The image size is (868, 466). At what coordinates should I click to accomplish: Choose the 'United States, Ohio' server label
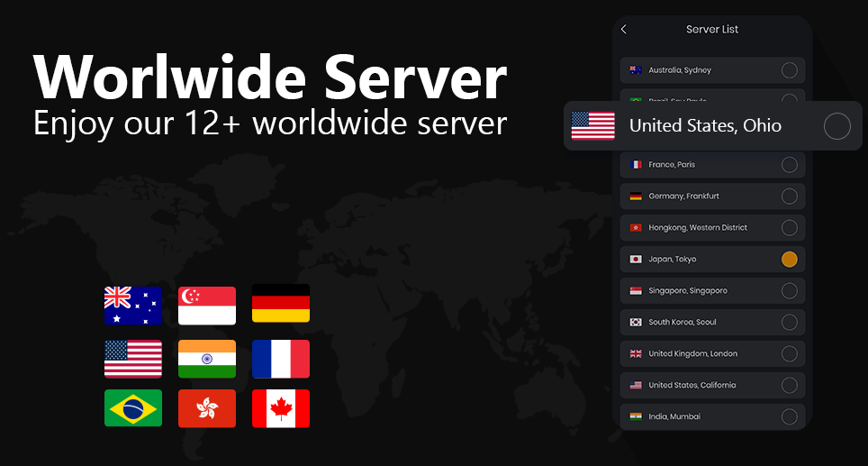click(705, 126)
